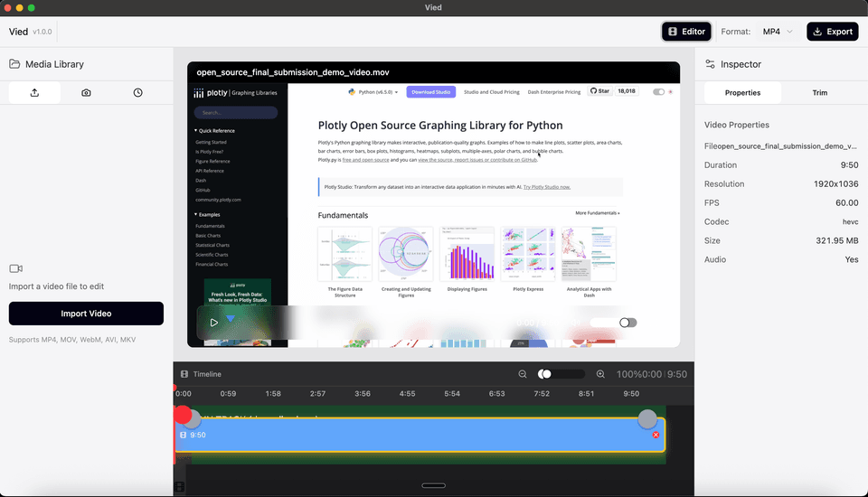
Task: Click the Codec value hevc
Action: click(850, 221)
